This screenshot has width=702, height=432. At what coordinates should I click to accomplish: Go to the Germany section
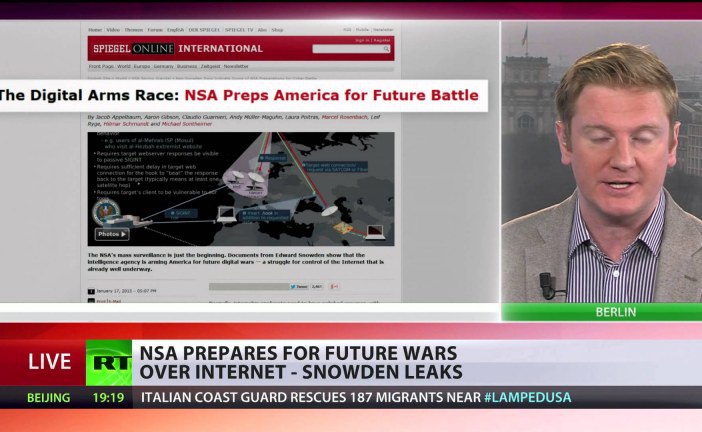(x=163, y=66)
